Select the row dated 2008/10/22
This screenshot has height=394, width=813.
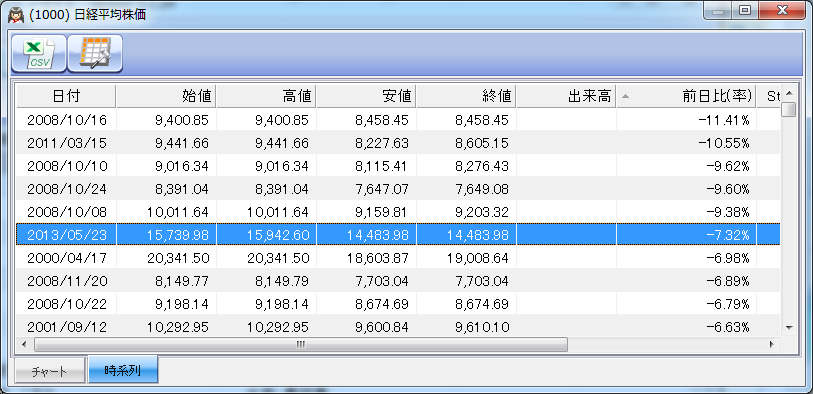pyautogui.click(x=398, y=303)
